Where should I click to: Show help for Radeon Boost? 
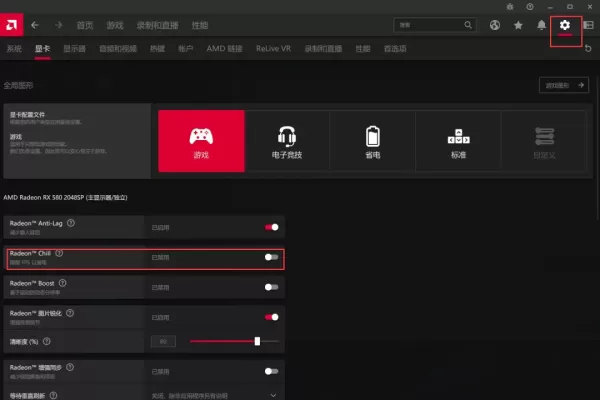[x=62, y=283]
